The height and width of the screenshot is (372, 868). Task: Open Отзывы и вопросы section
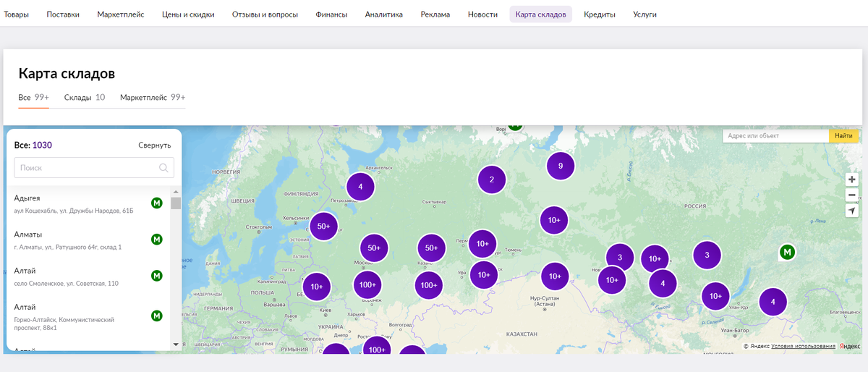pos(265,14)
